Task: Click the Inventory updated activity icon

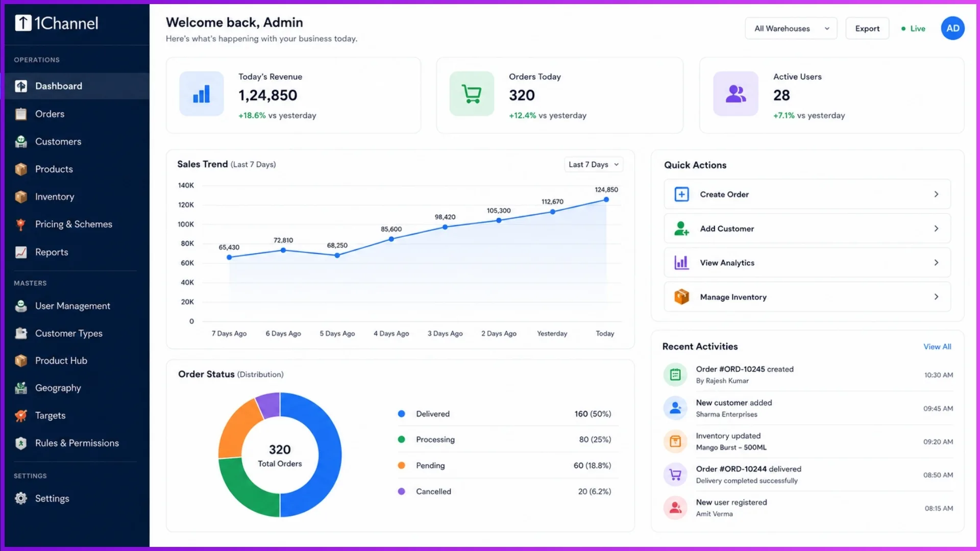Action: 675,441
